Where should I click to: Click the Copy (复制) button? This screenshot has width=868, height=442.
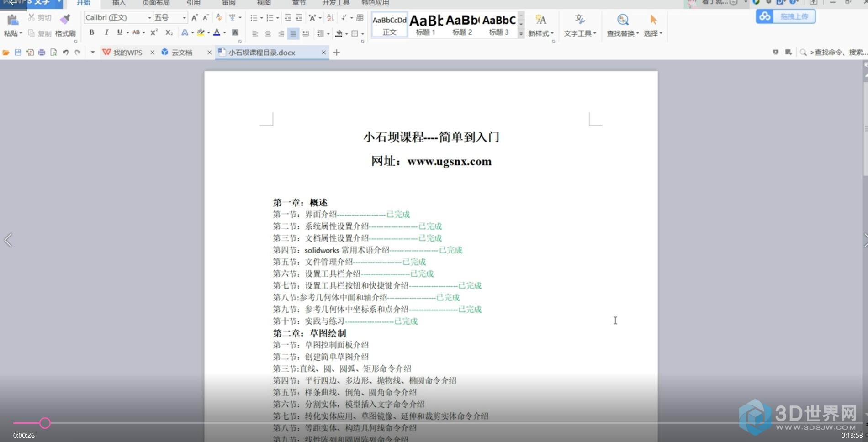[39, 33]
